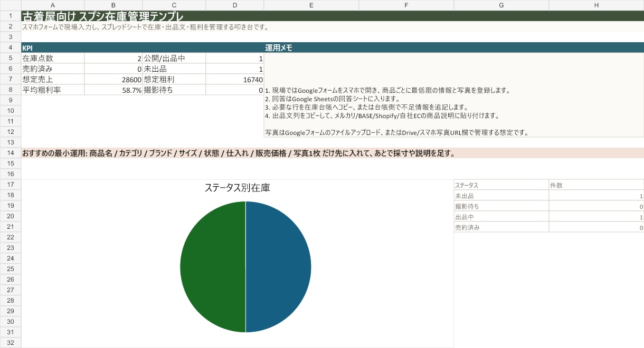Click the 未出品 label in KPI table

click(x=174, y=69)
